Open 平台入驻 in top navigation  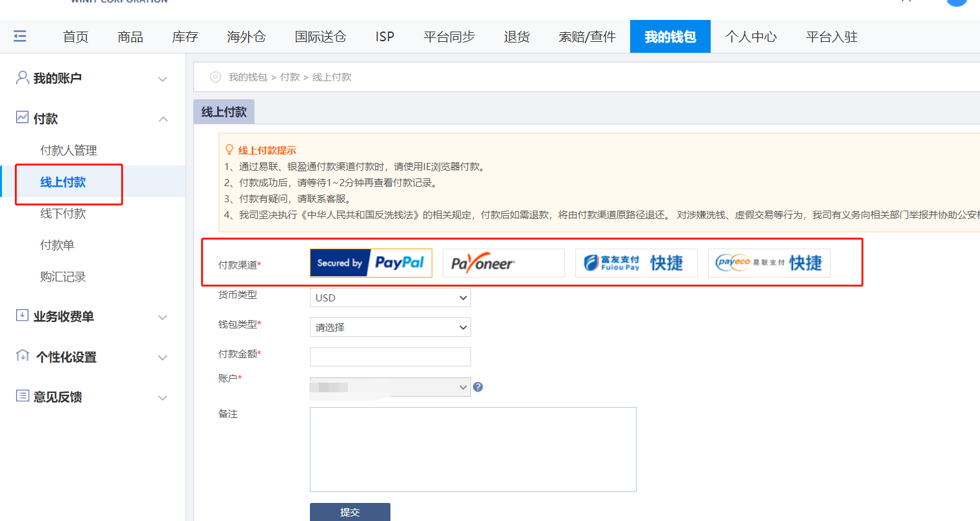point(832,37)
